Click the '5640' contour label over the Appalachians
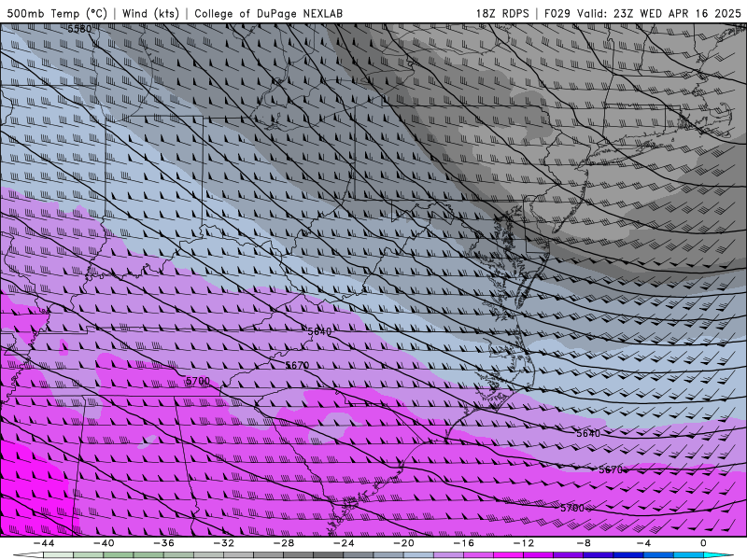 point(319,331)
